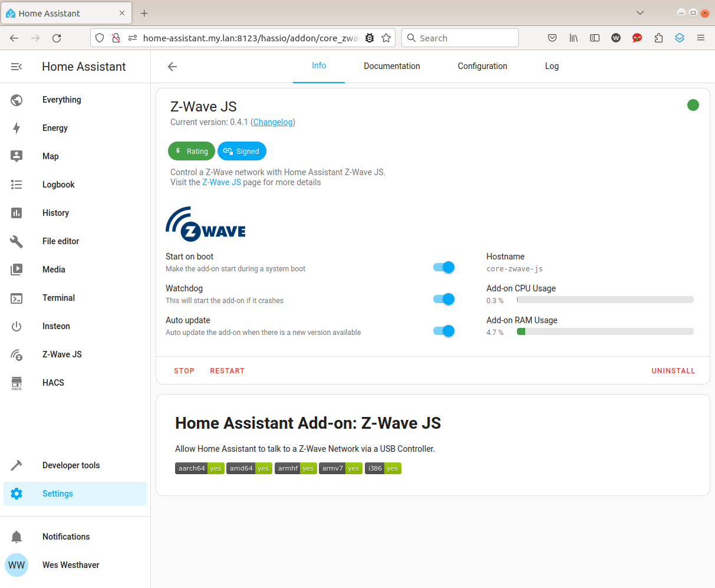Open the File editor wrench icon

pos(17,241)
